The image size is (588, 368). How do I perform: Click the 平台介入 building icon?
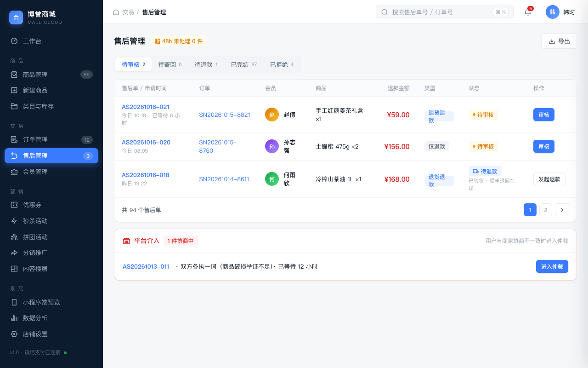click(126, 241)
